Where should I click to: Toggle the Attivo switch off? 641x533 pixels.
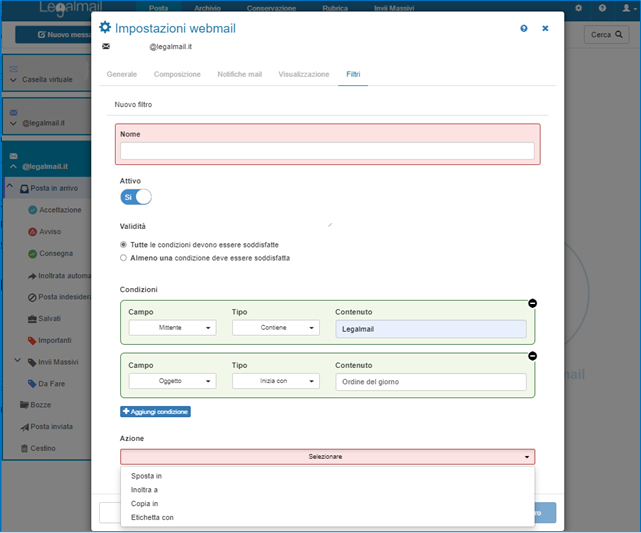tap(136, 197)
